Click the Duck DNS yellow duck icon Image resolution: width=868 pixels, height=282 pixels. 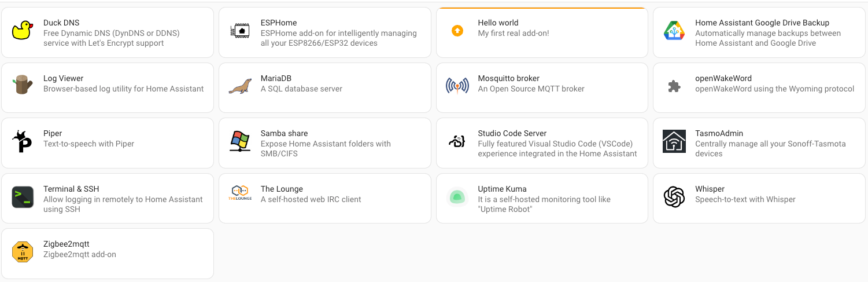coord(23,30)
